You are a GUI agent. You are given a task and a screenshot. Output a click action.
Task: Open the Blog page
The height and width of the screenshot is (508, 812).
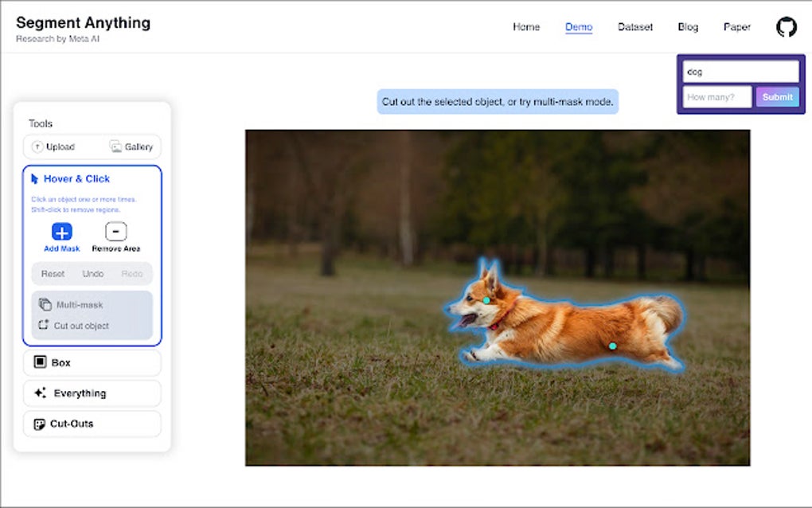[x=688, y=27]
